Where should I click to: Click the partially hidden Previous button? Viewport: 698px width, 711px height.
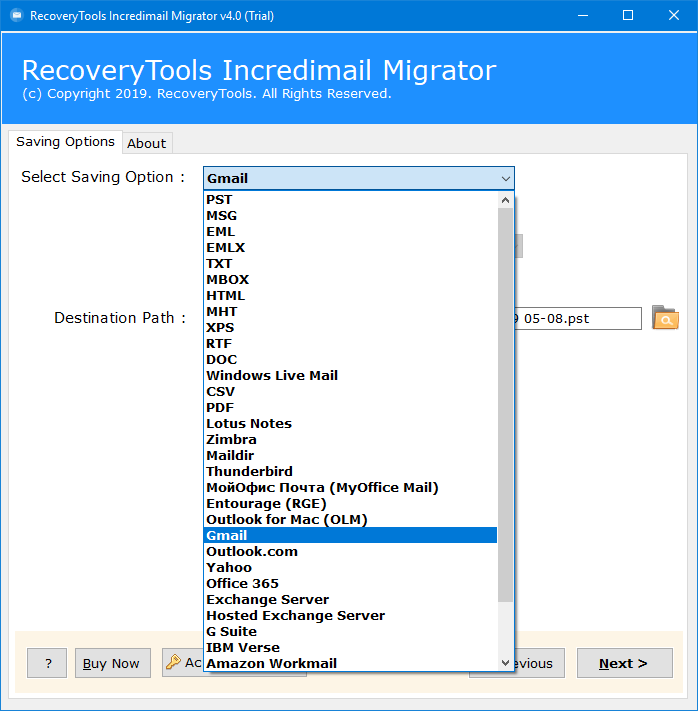539,663
